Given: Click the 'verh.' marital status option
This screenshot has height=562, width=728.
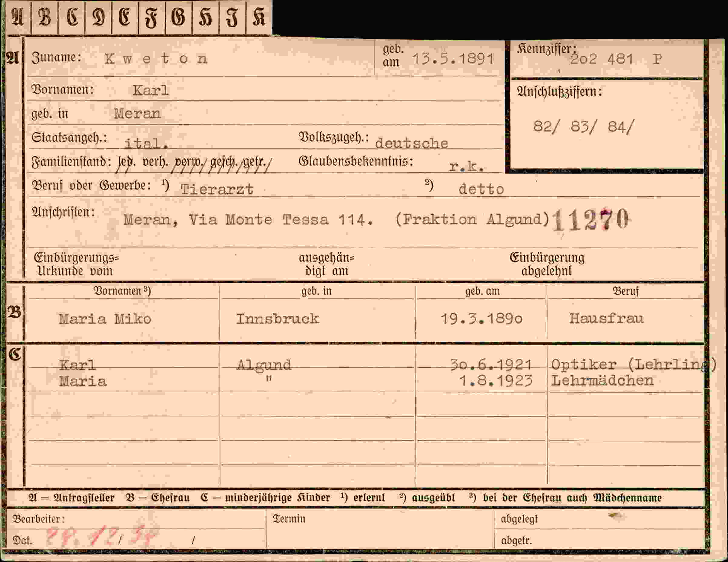Looking at the screenshot, I should coord(155,162).
